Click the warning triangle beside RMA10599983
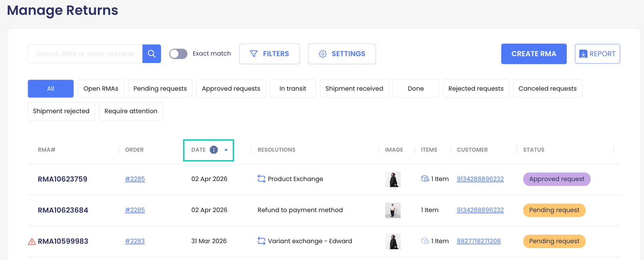644x260 pixels. tap(32, 242)
